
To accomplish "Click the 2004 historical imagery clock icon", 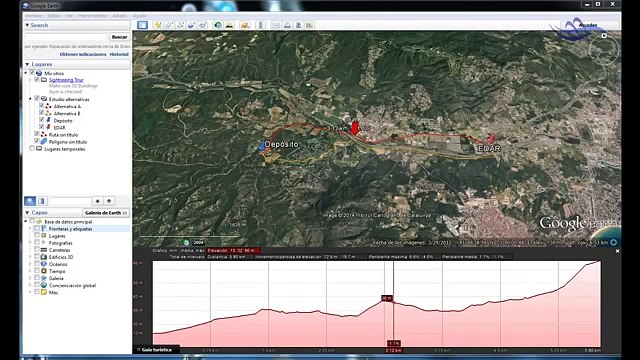I will click(186, 242).
